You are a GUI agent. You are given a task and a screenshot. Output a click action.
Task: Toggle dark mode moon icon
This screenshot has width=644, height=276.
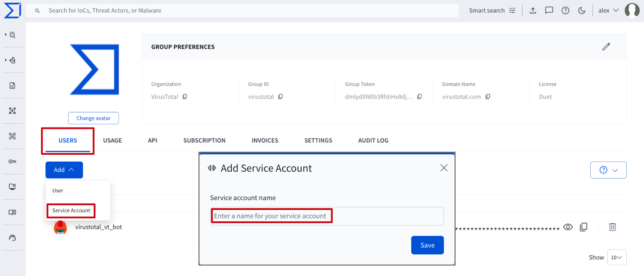tap(582, 10)
